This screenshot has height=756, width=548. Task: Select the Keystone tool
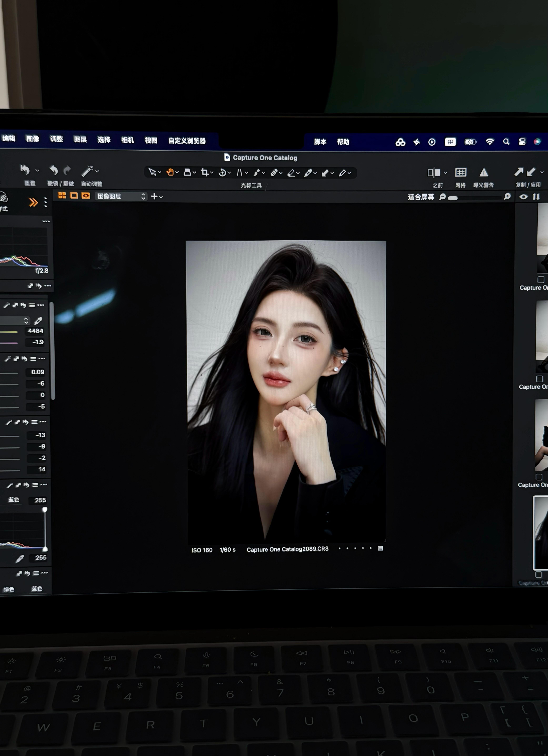coord(187,172)
